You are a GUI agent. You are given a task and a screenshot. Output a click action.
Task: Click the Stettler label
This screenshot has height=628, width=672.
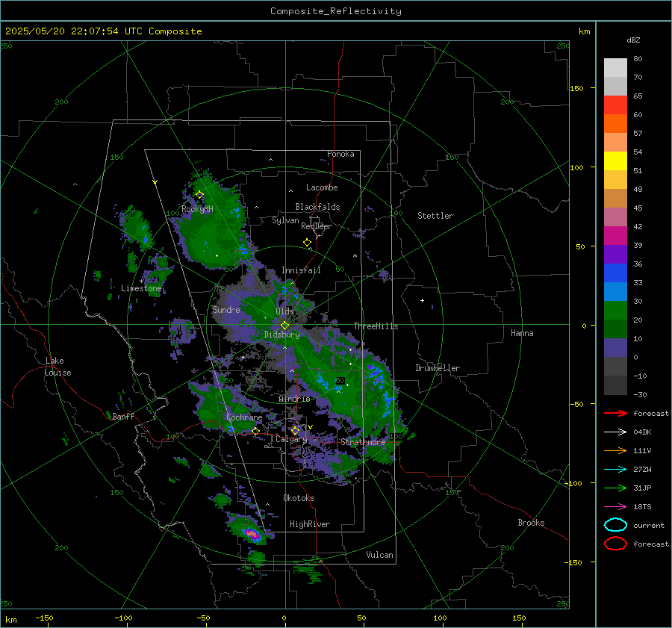435,216
